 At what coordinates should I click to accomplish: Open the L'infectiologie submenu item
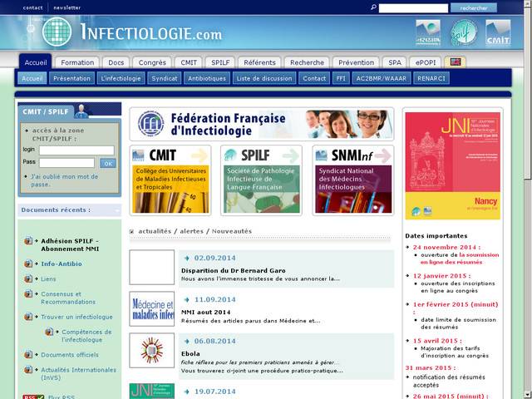point(121,78)
